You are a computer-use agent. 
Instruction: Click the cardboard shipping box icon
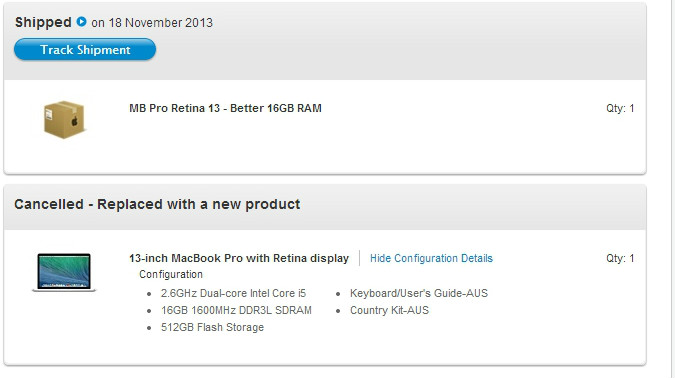(64, 120)
